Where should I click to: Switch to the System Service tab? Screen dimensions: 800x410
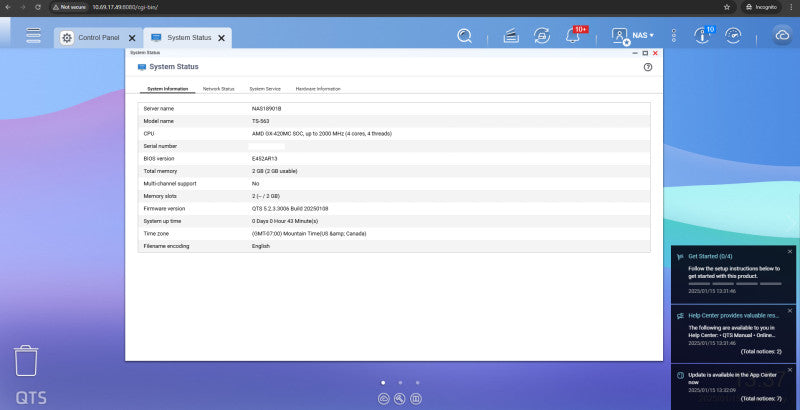tap(265, 89)
